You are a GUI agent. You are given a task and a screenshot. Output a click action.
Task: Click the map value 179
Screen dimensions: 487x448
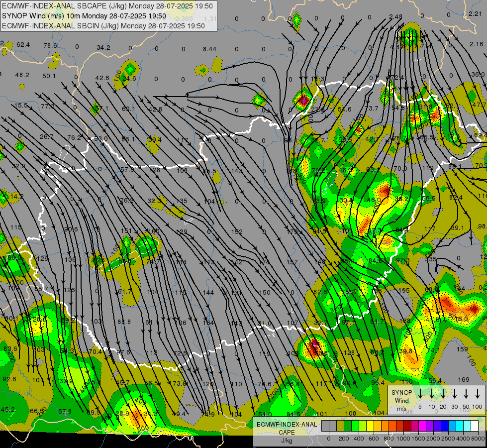click(x=293, y=231)
